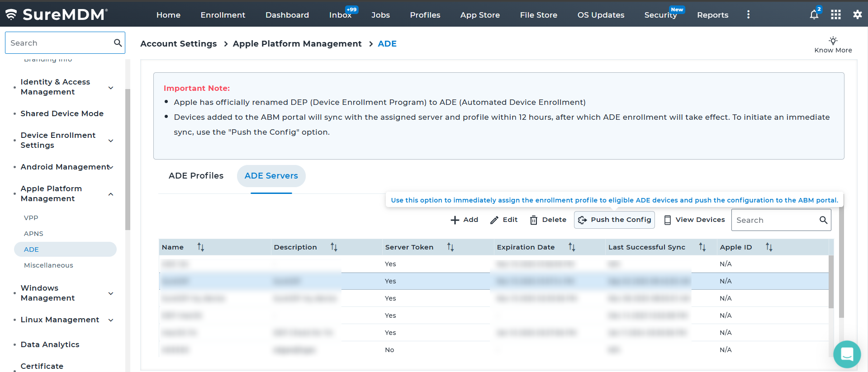Screen dimensions: 868x372
Task: Open the notifications bell icon
Action: tap(814, 15)
